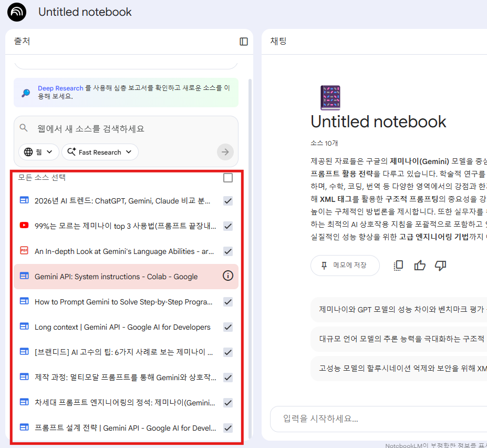Image resolution: width=487 pixels, height=448 pixels.
Task: Click the 메모에 저장 button
Action: 345,266
